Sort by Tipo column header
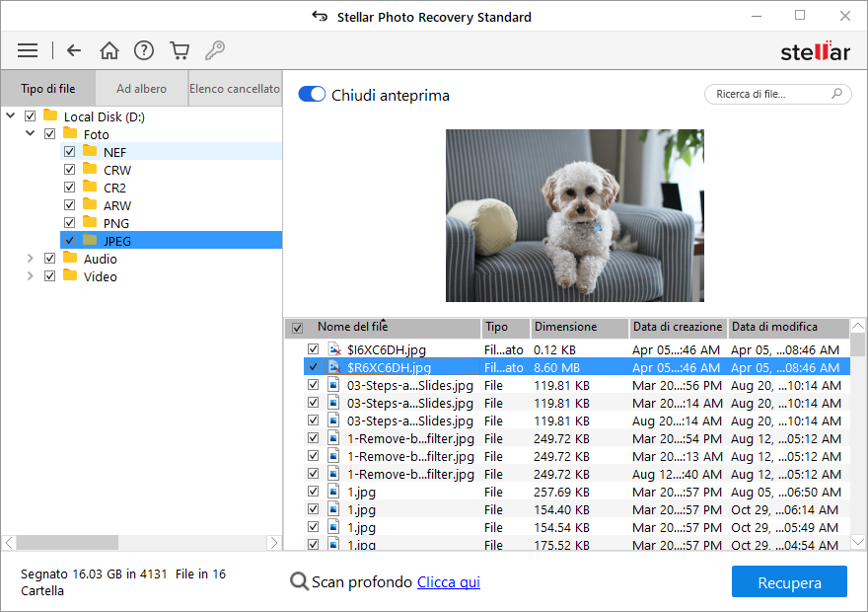Image resolution: width=868 pixels, height=612 pixels. pyautogui.click(x=506, y=328)
